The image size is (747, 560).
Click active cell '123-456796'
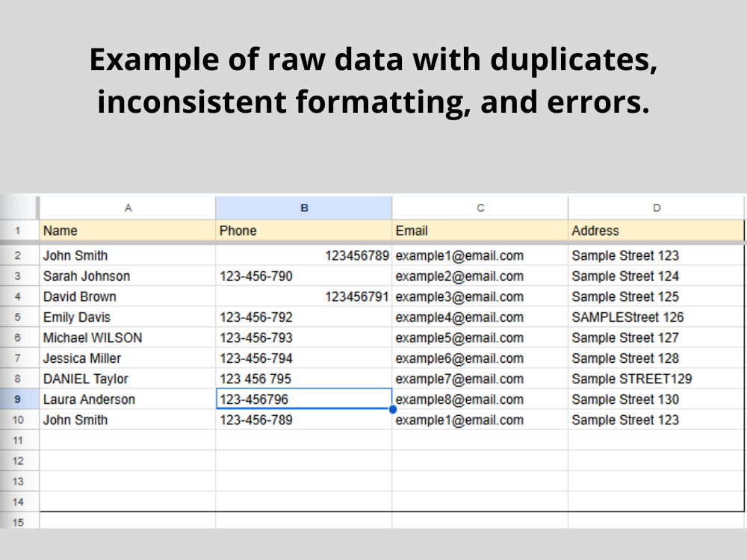click(x=304, y=399)
